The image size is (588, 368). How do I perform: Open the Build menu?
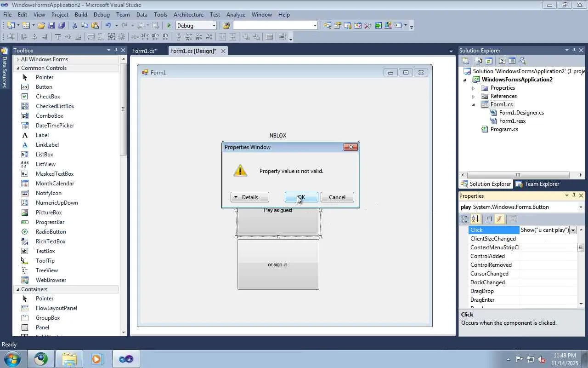[81, 14]
